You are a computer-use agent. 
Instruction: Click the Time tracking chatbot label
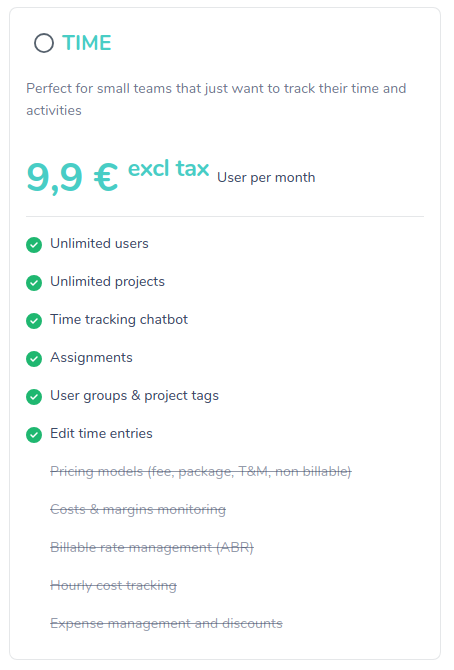(119, 320)
